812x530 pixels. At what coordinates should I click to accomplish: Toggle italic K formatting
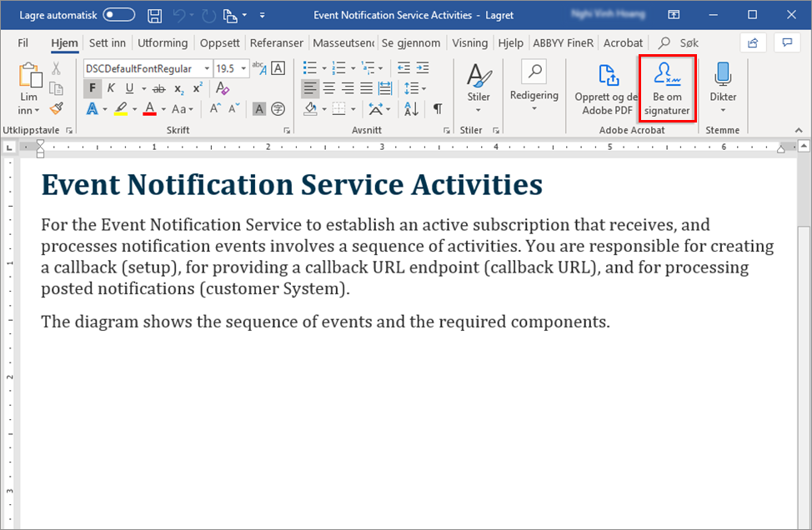click(x=111, y=88)
